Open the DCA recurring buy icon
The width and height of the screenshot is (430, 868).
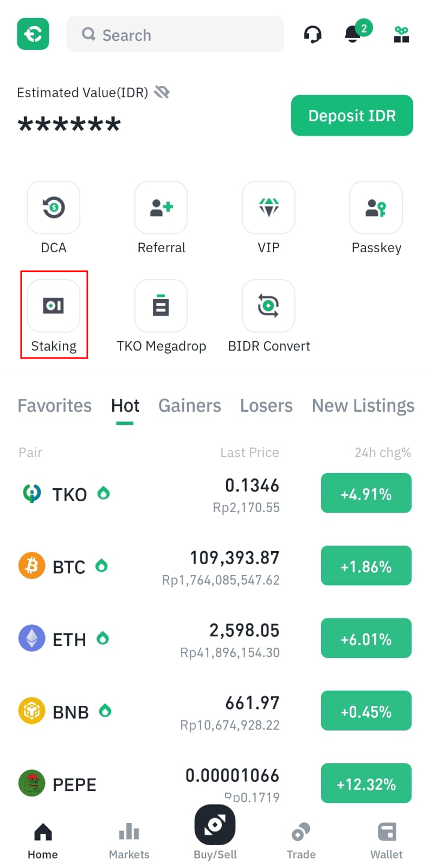(x=54, y=207)
